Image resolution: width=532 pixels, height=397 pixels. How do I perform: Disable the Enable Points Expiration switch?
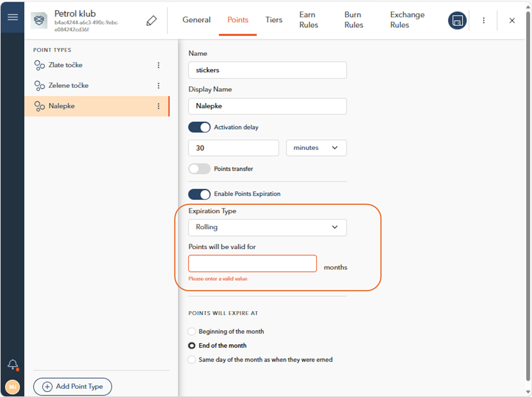pyautogui.click(x=199, y=194)
